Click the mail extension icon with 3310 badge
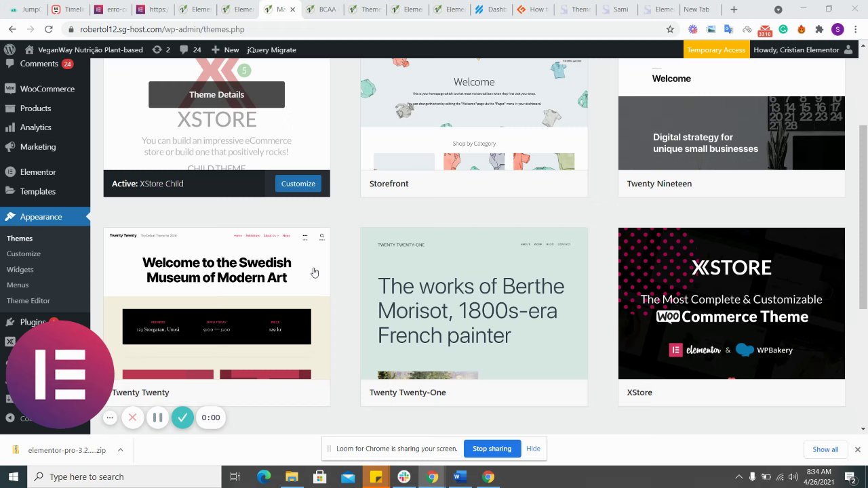Image resolution: width=868 pixels, height=488 pixels. pyautogui.click(x=764, y=30)
